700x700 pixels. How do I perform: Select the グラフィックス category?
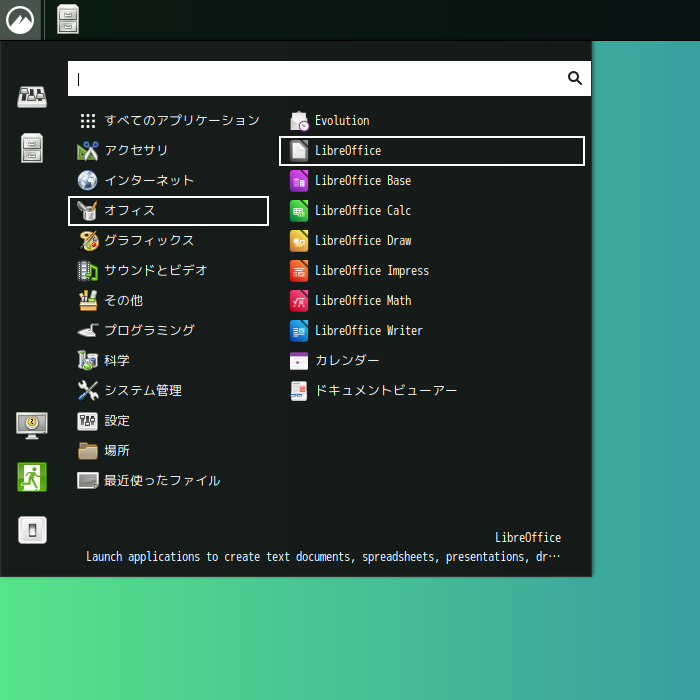(148, 241)
